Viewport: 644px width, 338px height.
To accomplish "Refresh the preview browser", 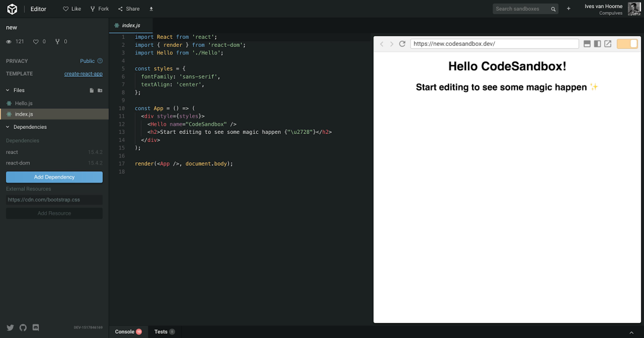I will [x=402, y=44].
